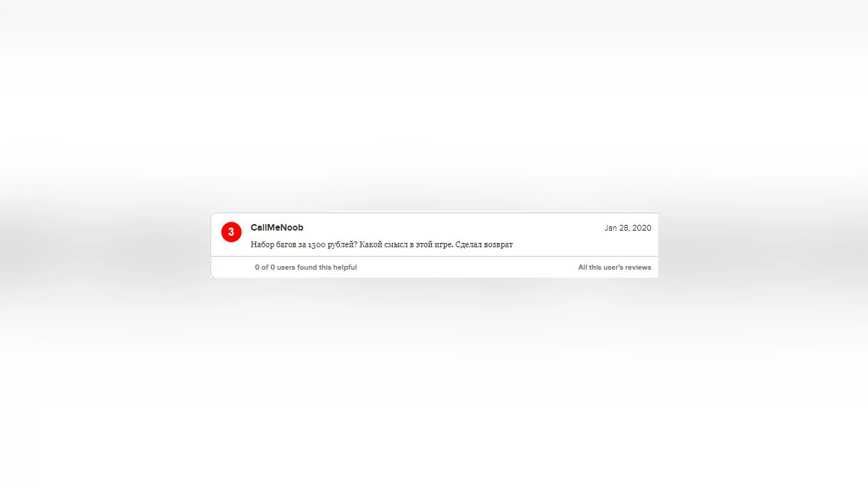This screenshot has width=868, height=488.
Task: Click the closing words Сделал возврат
Action: point(485,245)
